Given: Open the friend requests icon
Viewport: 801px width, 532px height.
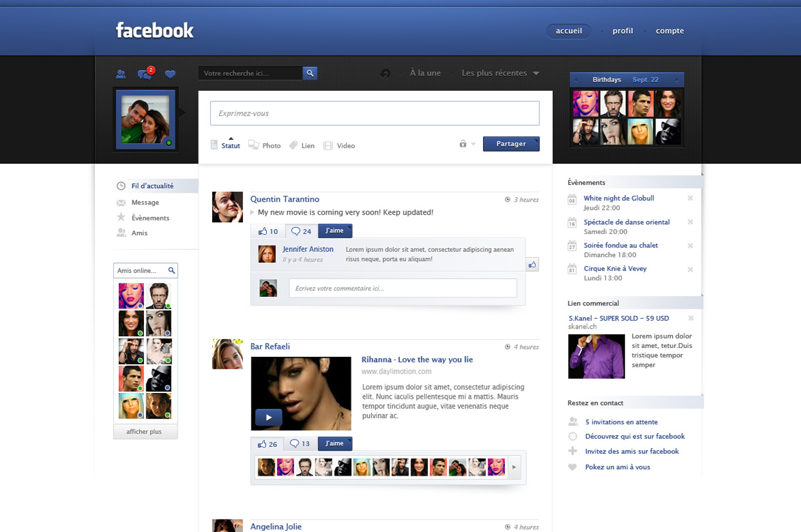Looking at the screenshot, I should coord(121,74).
